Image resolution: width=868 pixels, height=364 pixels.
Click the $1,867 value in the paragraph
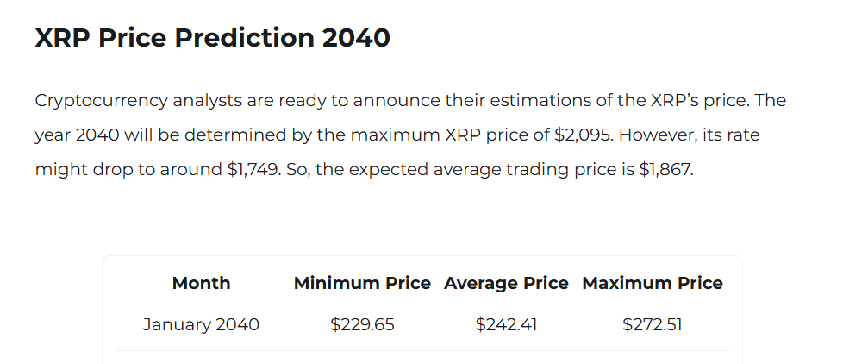(665, 169)
